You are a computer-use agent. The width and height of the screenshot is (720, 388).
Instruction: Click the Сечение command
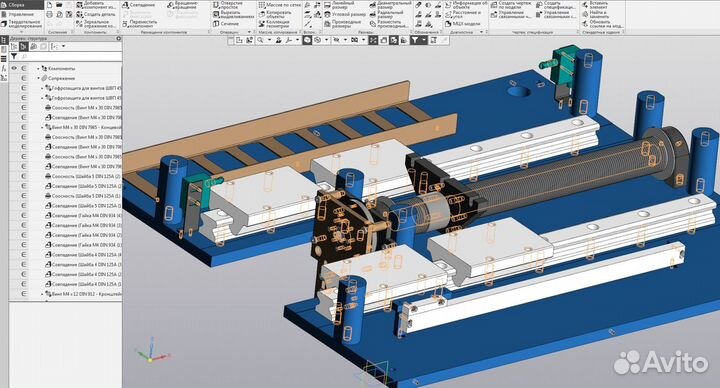225,23
